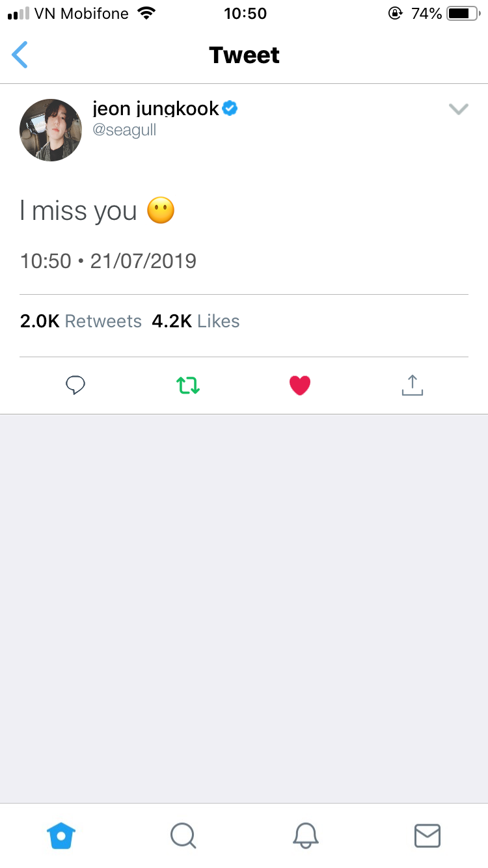Tap the @seagull handle
The height and width of the screenshot is (868, 488).
[x=124, y=130]
